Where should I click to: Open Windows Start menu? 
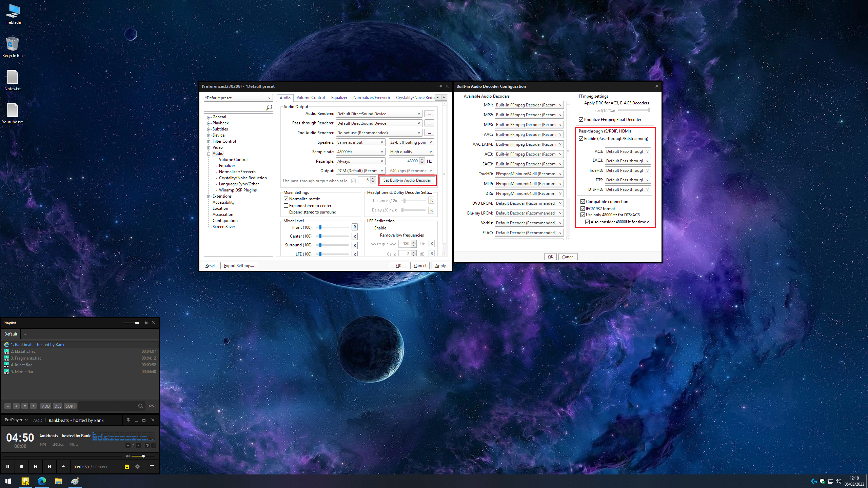(x=8, y=481)
